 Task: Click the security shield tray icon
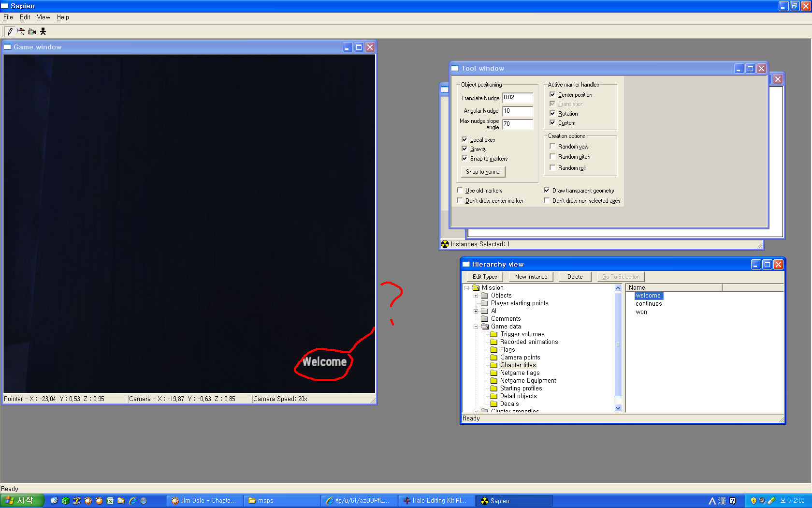pyautogui.click(x=753, y=501)
